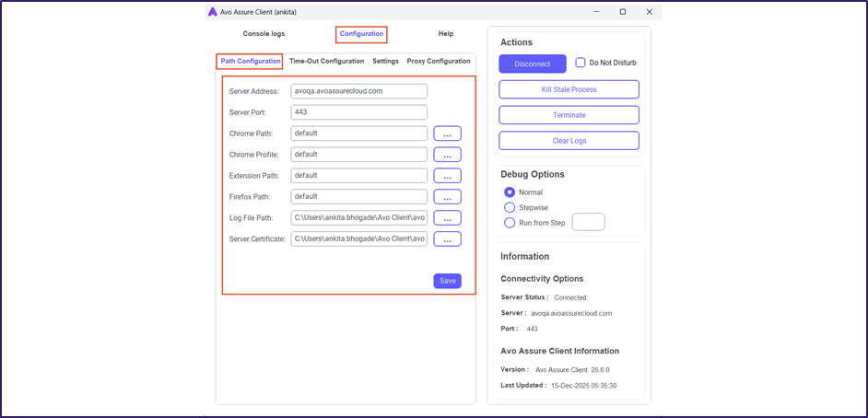This screenshot has width=868, height=418.
Task: Browse for Log File Path using ellipsis button
Action: pyautogui.click(x=447, y=218)
